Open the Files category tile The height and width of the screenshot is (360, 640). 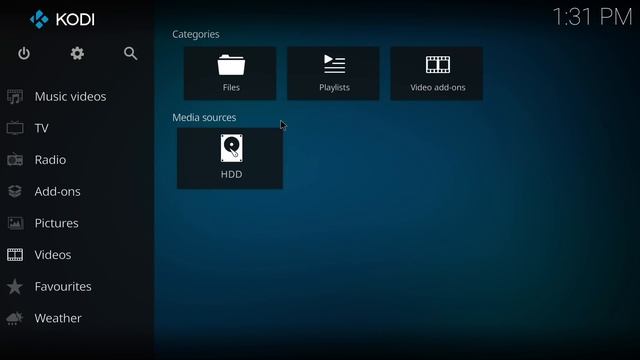pyautogui.click(x=230, y=73)
